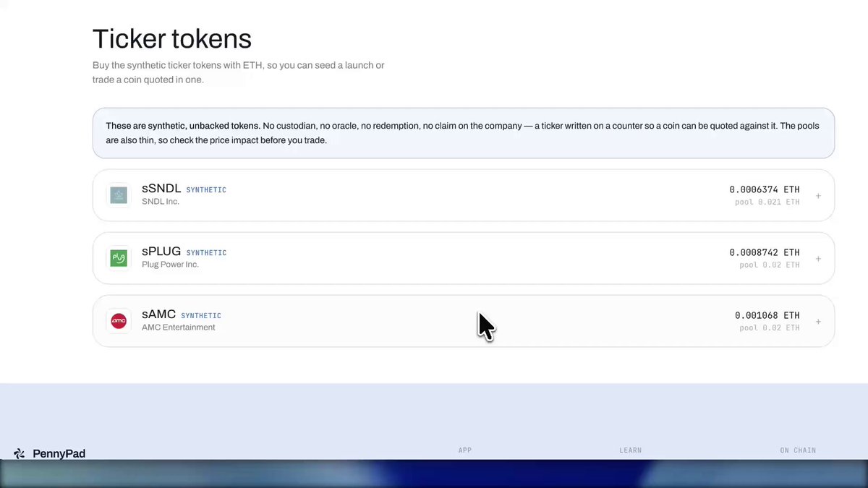Click the sAMC pool 0.02 ETH value
This screenshot has height=488, width=868.
[770, 328]
